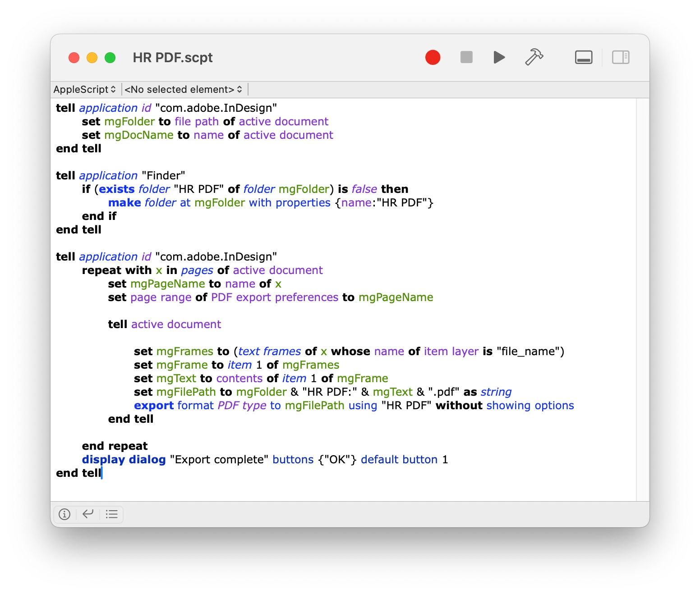The width and height of the screenshot is (700, 594).
Task: Open the AppleScript language dropdown
Action: [85, 89]
